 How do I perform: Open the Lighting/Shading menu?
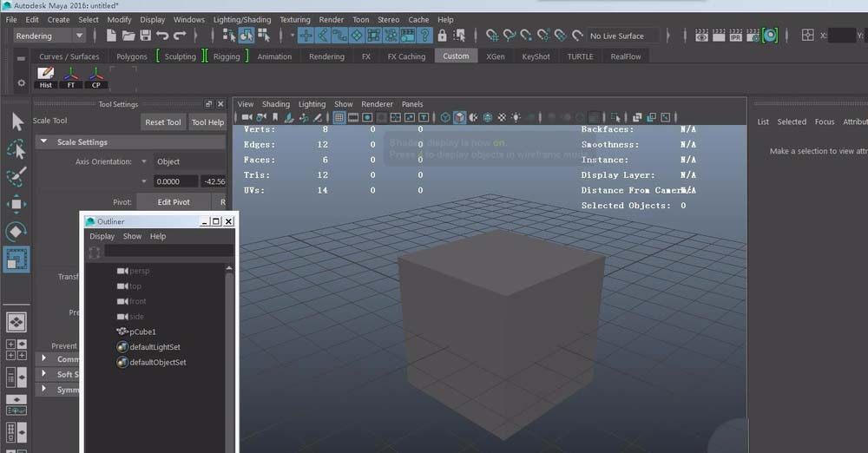(242, 19)
